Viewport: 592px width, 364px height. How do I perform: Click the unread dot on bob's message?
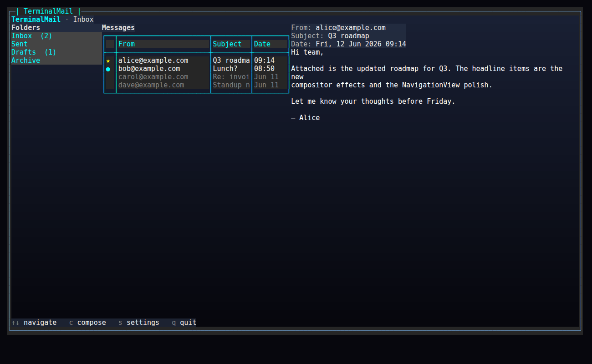pyautogui.click(x=108, y=69)
